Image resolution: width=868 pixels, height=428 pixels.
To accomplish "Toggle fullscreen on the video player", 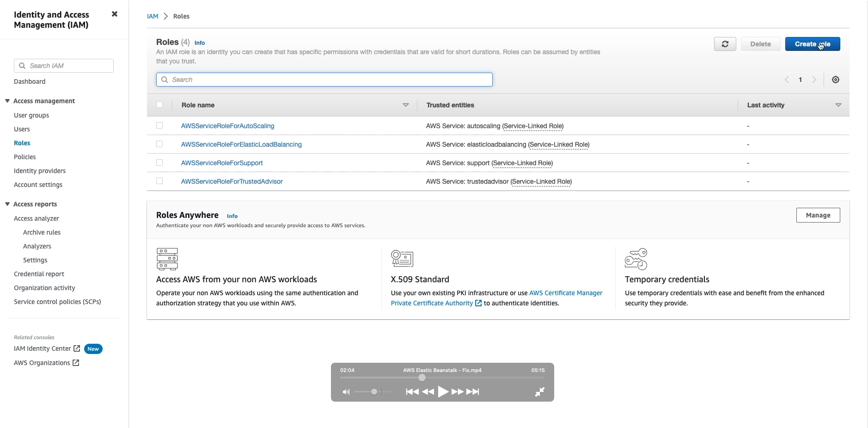I will [539, 391].
